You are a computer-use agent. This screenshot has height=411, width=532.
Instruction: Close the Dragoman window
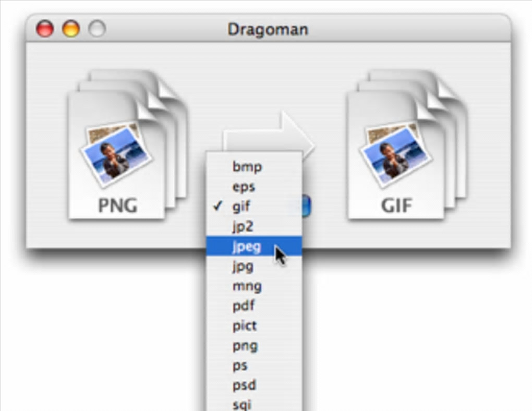(x=45, y=29)
